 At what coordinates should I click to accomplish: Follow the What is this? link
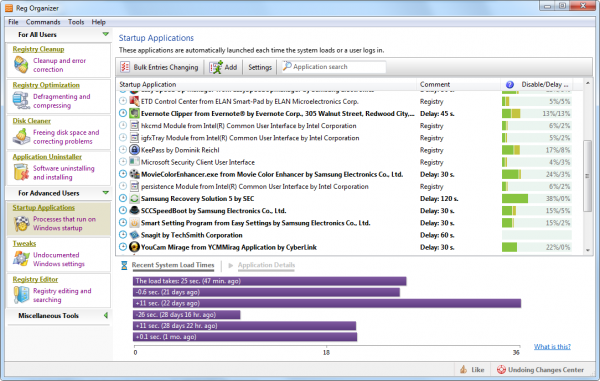[552, 347]
